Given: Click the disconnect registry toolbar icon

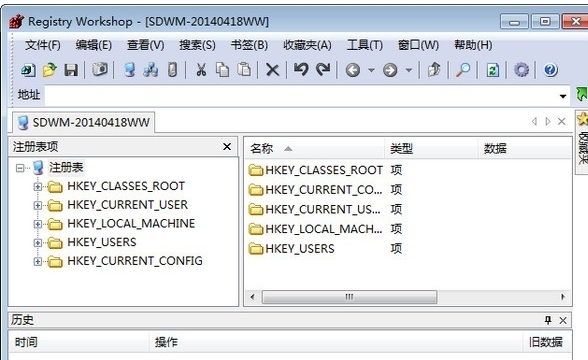Looking at the screenshot, I should (172, 70).
